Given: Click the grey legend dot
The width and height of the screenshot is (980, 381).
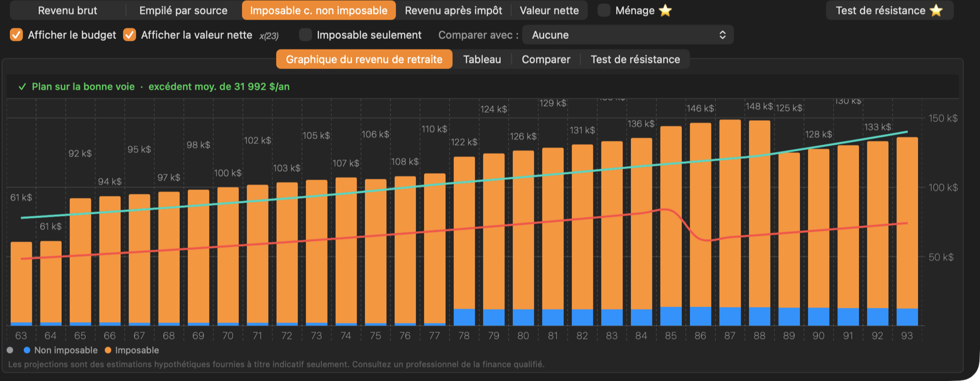Looking at the screenshot, I should point(10,350).
